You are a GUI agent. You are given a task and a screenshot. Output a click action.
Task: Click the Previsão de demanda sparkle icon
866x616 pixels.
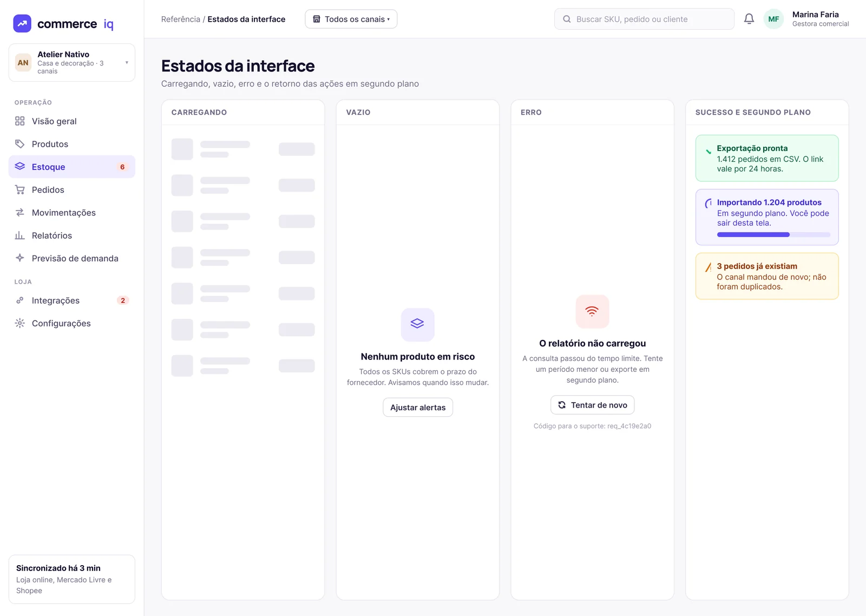(20, 258)
